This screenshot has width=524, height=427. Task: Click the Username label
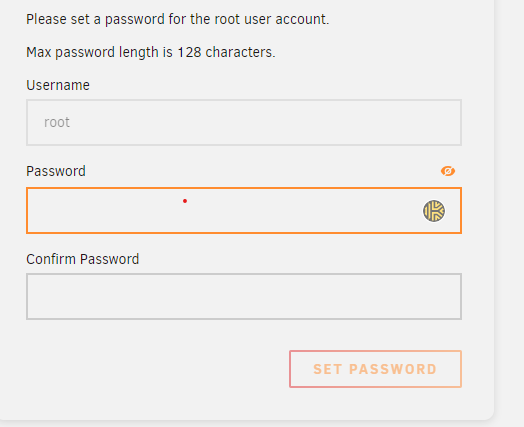[x=58, y=85]
